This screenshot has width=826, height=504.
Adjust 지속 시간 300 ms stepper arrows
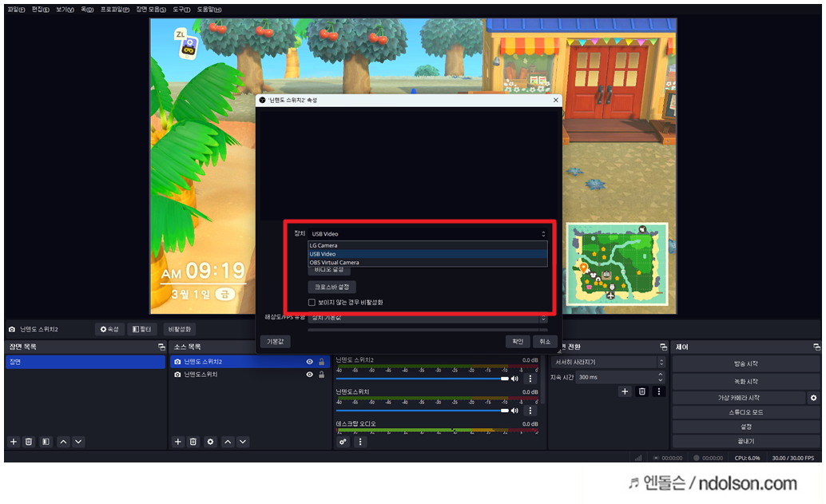(660, 377)
